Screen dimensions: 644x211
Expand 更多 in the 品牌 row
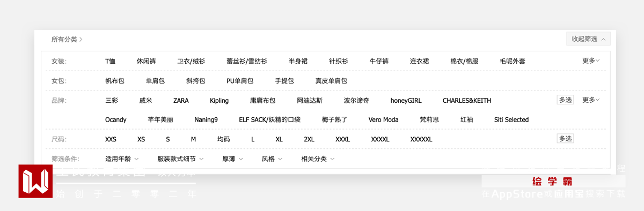(x=591, y=100)
